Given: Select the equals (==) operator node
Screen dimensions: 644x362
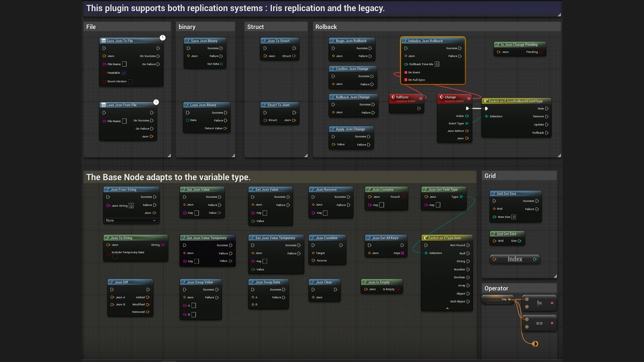Looking at the screenshot, I should point(539,323).
